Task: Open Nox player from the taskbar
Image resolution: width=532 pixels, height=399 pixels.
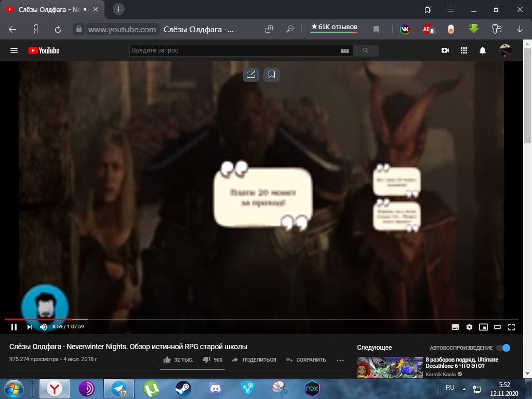Action: [312, 389]
